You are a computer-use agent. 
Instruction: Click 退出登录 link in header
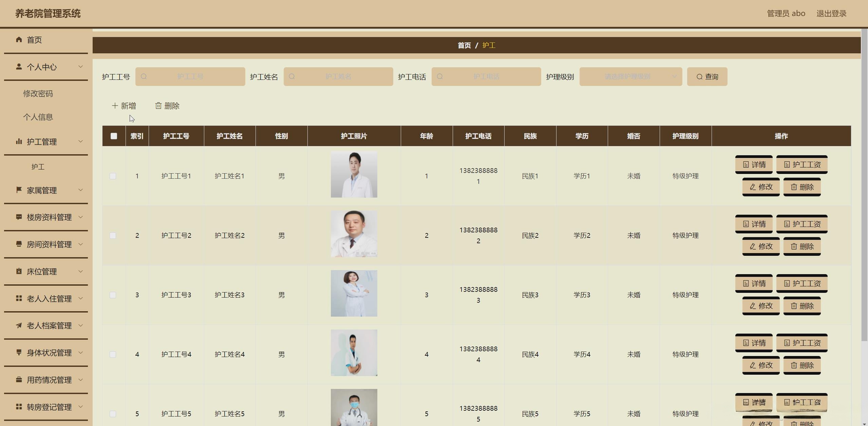point(831,14)
